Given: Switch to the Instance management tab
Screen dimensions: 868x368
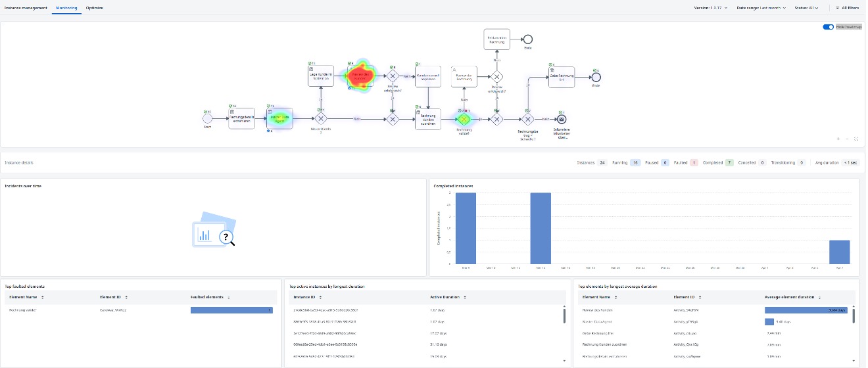Looking at the screenshot, I should (x=26, y=8).
